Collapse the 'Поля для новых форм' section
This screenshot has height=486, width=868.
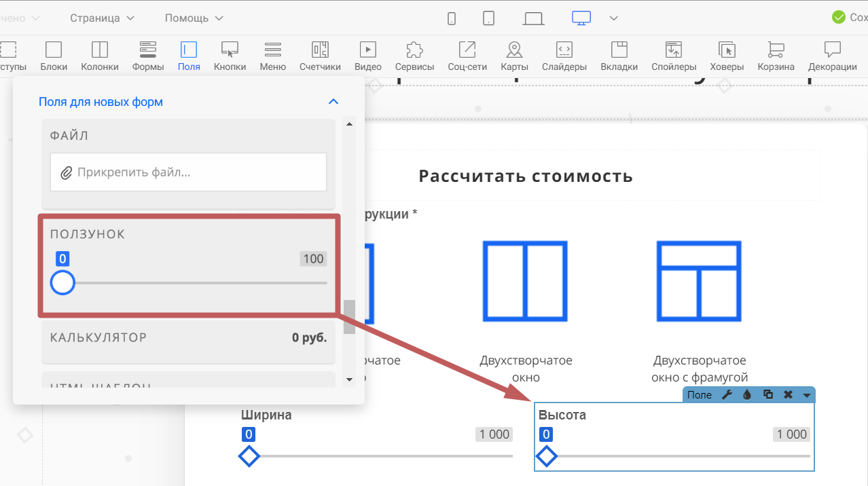coord(333,102)
